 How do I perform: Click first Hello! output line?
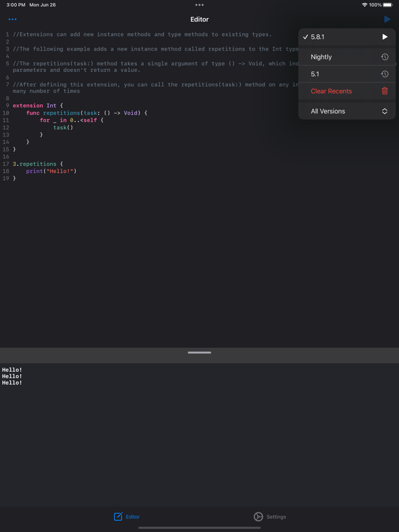point(12,370)
